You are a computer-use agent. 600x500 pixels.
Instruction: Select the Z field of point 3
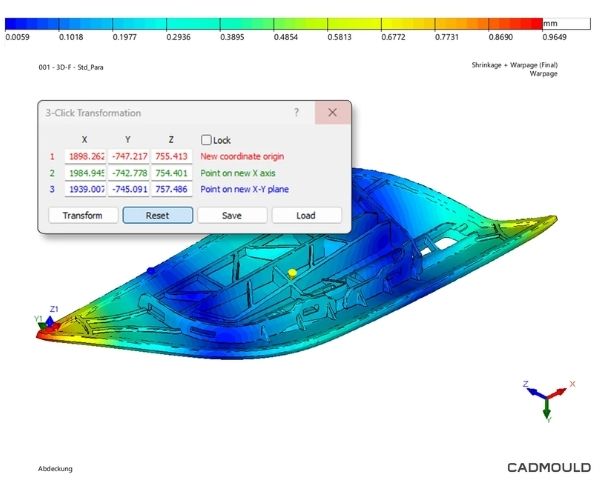point(171,189)
